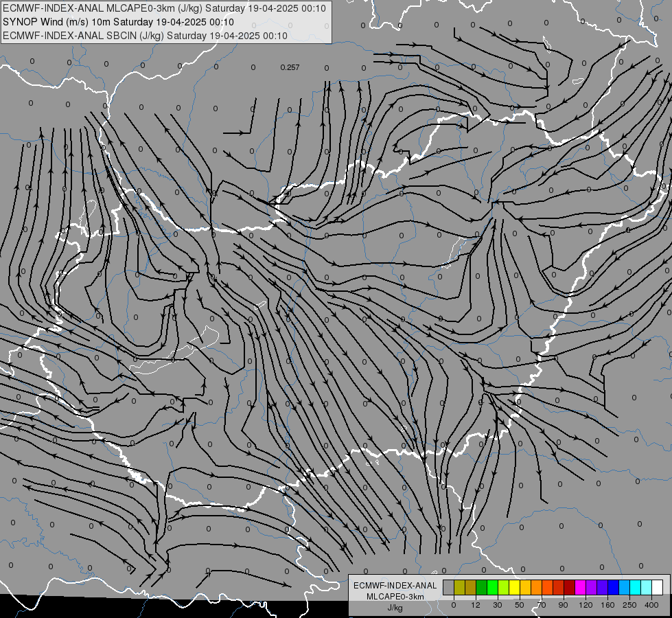Select the gray legend swatch
672x618 pixels.
(x=448, y=587)
